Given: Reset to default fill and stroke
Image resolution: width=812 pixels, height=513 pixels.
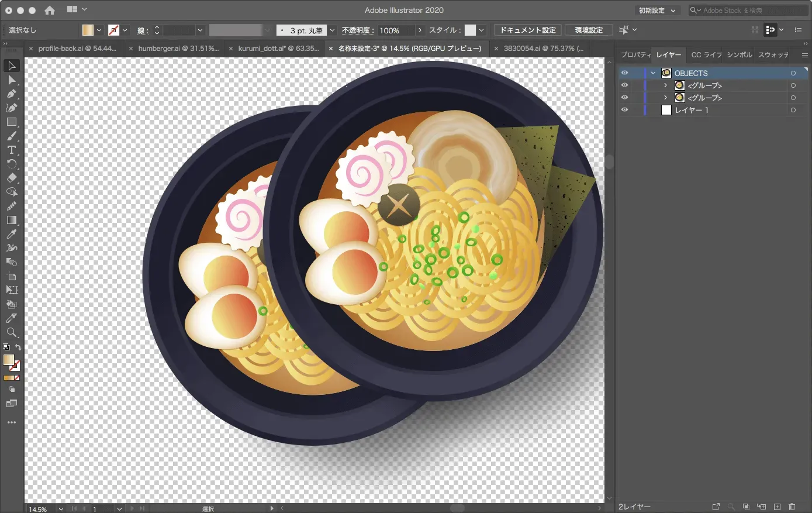Looking at the screenshot, I should pos(6,347).
